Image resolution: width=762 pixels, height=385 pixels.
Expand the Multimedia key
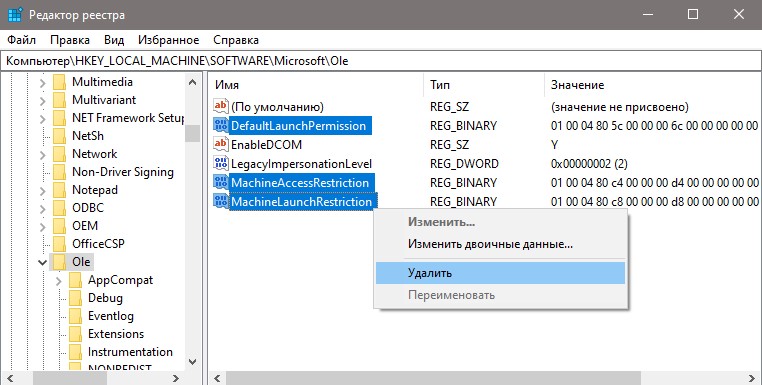(43, 83)
